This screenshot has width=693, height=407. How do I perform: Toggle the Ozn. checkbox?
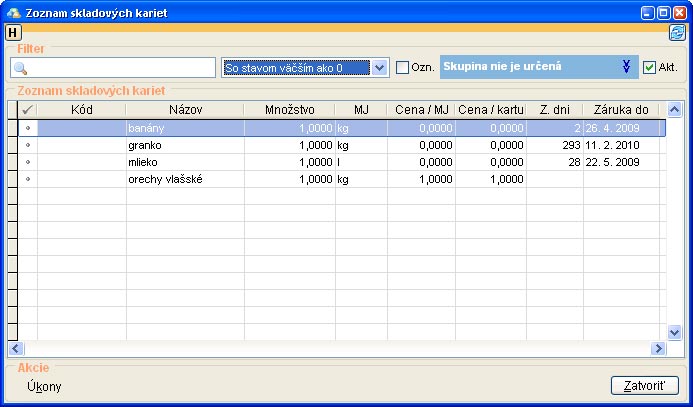click(403, 68)
